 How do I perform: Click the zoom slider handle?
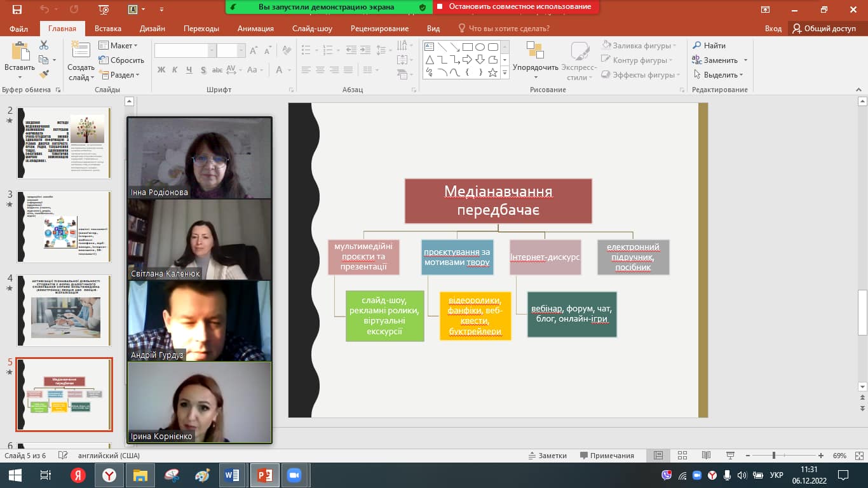point(773,456)
